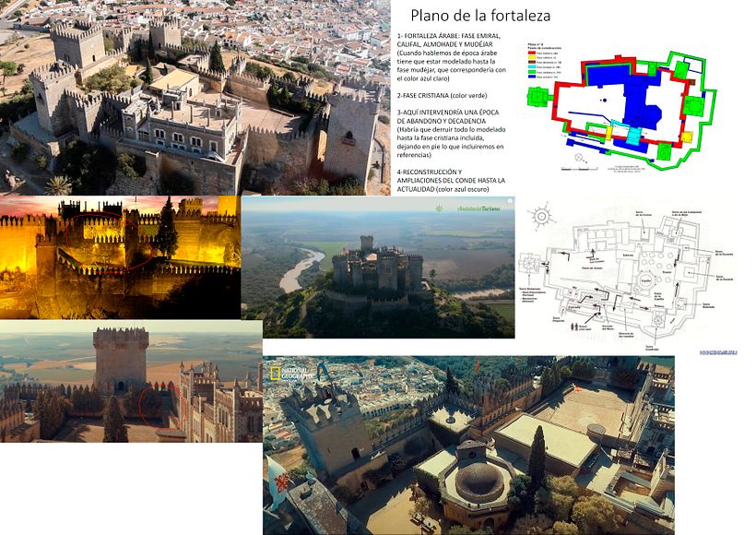
Task: Select the '4-RECONSTRUCCIÓN Y AMPLIACIONES' paragraph
Action: click(449, 178)
